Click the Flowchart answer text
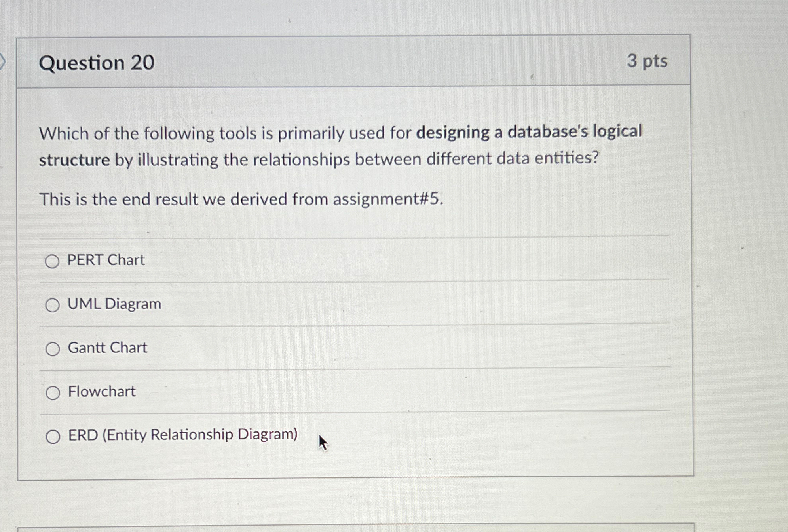Image resolution: width=788 pixels, height=532 pixels. coord(101,392)
